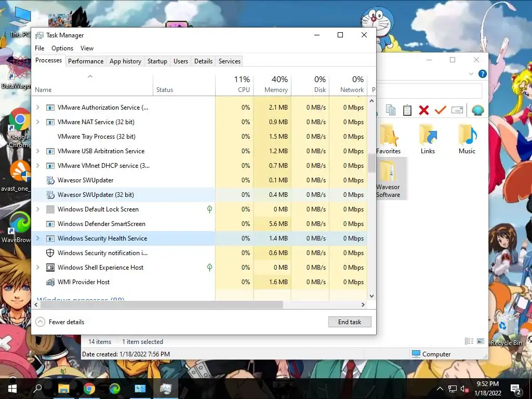Expand the VMware Authorization Service row
The width and height of the screenshot is (532, 399).
point(37,107)
